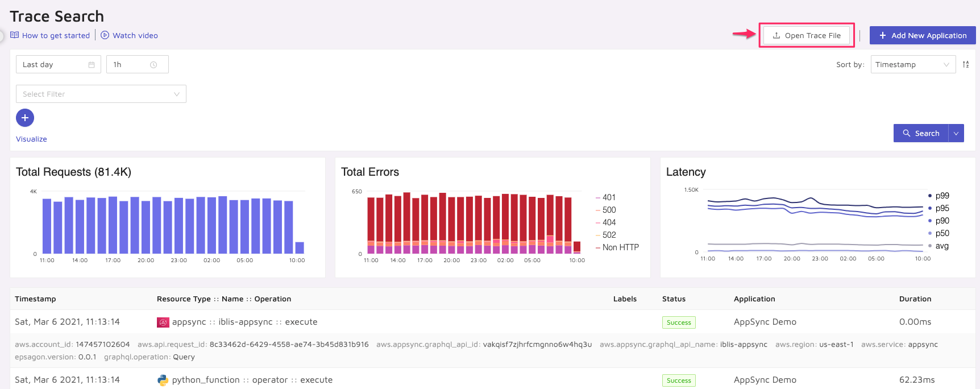Click the plus icon in Add New Application
This screenshot has width=980, height=389.
coord(883,35)
